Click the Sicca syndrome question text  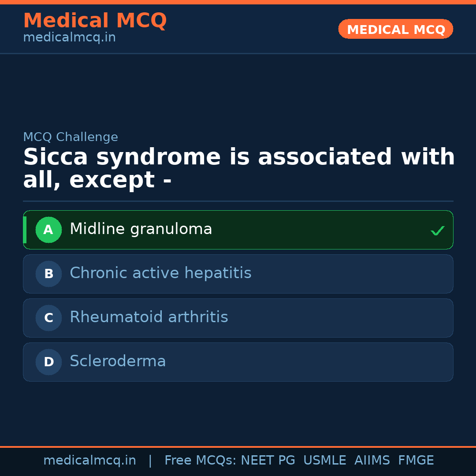click(238, 168)
